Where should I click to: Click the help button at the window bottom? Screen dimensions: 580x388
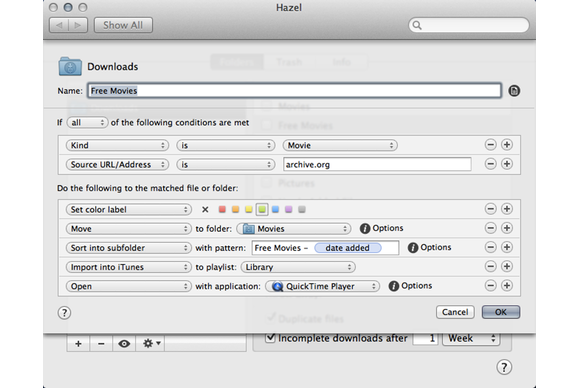[x=504, y=367]
